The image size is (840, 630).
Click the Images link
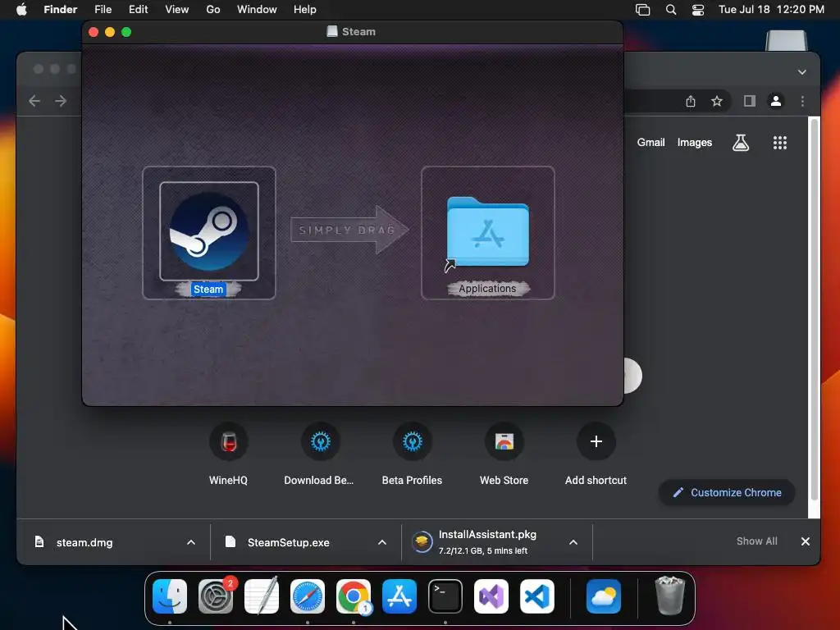click(x=694, y=143)
